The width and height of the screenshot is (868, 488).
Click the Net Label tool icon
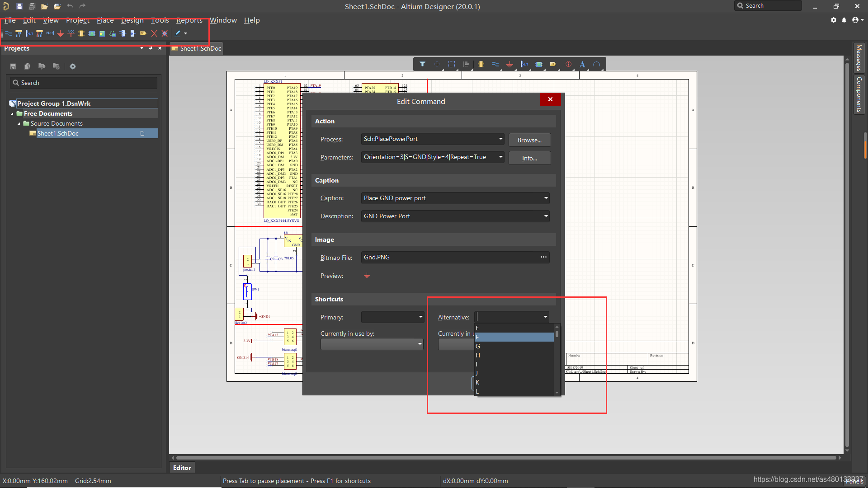[x=50, y=33]
